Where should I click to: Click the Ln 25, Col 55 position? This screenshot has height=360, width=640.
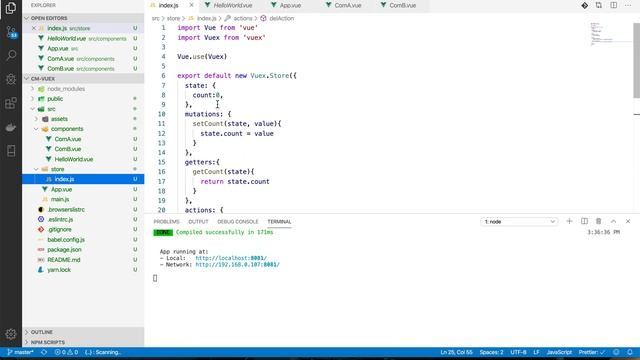click(x=456, y=352)
